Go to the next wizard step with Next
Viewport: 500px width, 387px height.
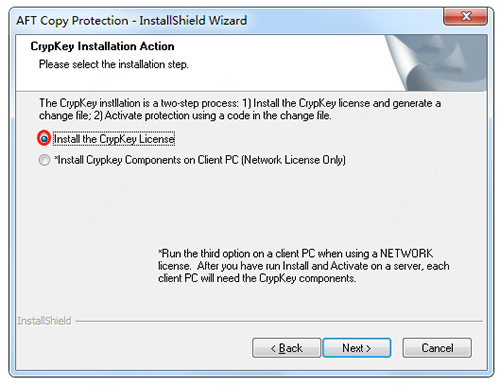[356, 348]
